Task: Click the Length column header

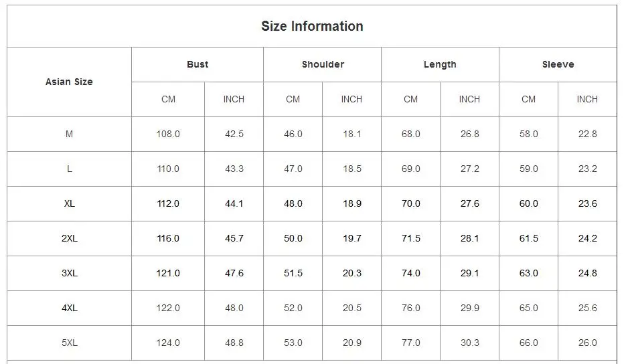Action: click(440, 64)
